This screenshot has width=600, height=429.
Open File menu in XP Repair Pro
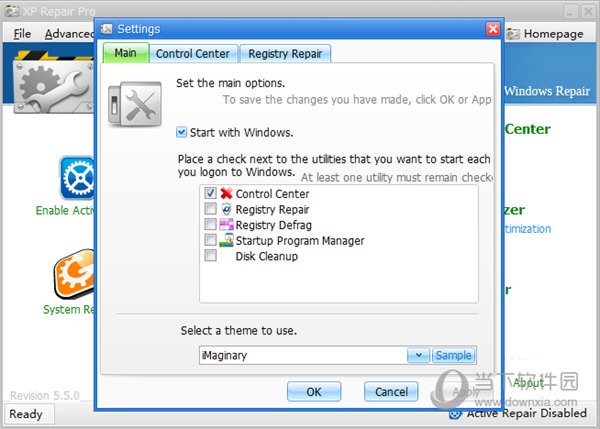(x=22, y=34)
